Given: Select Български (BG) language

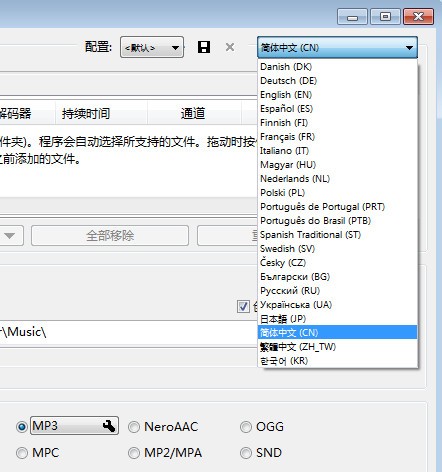Looking at the screenshot, I should tap(337, 277).
